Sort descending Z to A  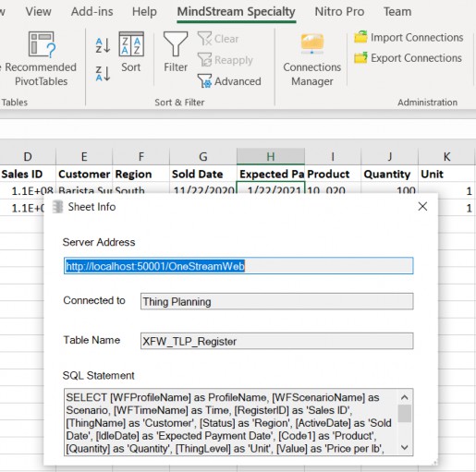pos(103,74)
